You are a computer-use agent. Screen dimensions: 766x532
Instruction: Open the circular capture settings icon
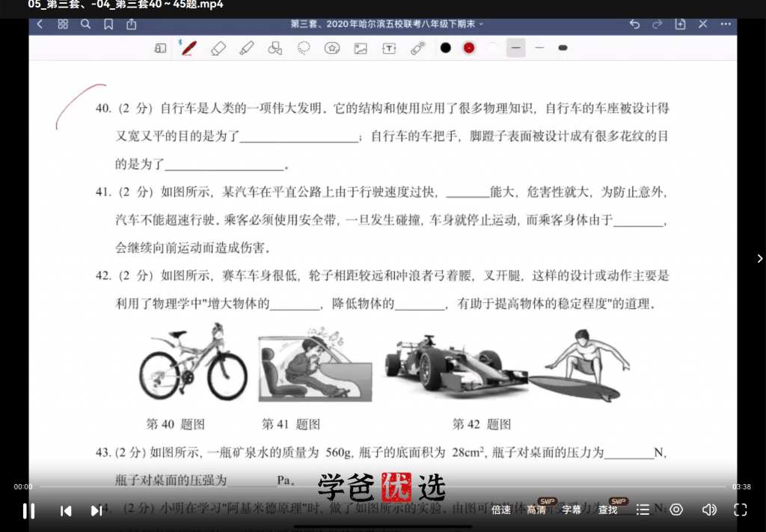[x=676, y=510]
